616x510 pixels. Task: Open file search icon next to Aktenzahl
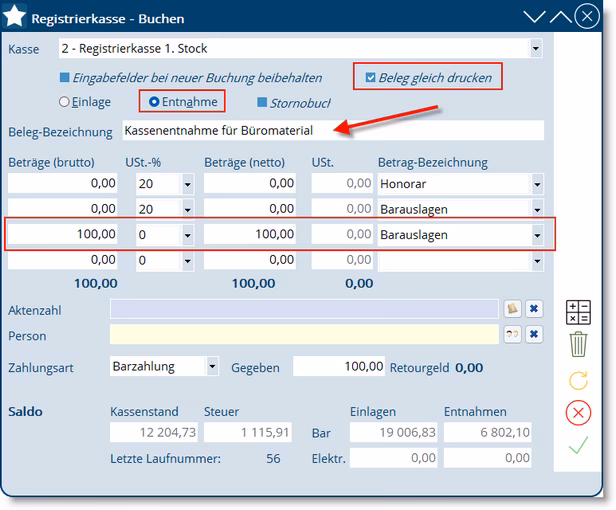coord(512,309)
